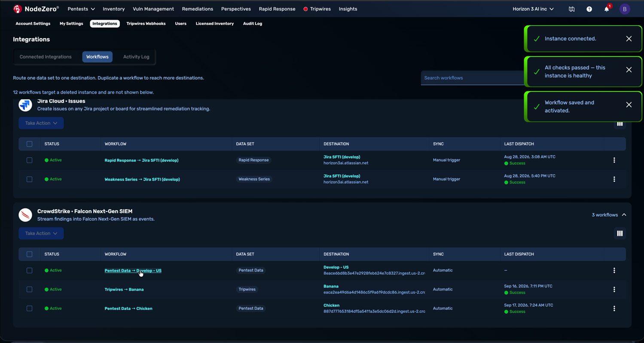Open Tripwires → Banana workflow link
This screenshot has height=343, width=644.
pyautogui.click(x=124, y=290)
